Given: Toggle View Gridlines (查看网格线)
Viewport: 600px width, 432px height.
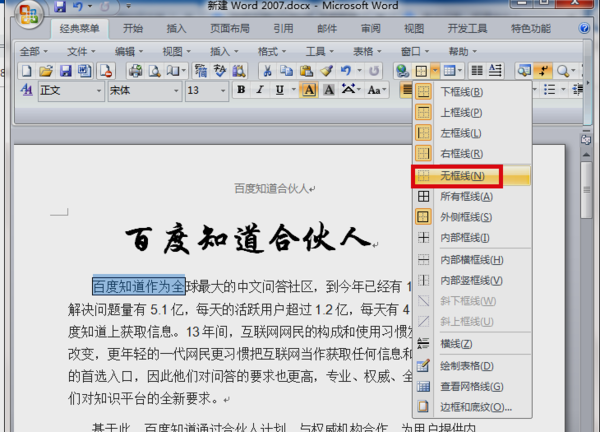Looking at the screenshot, I should click(473, 386).
